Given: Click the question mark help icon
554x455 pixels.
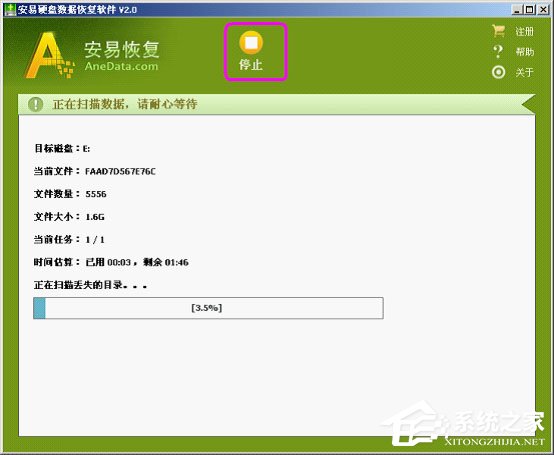Looking at the screenshot, I should coord(498,52).
